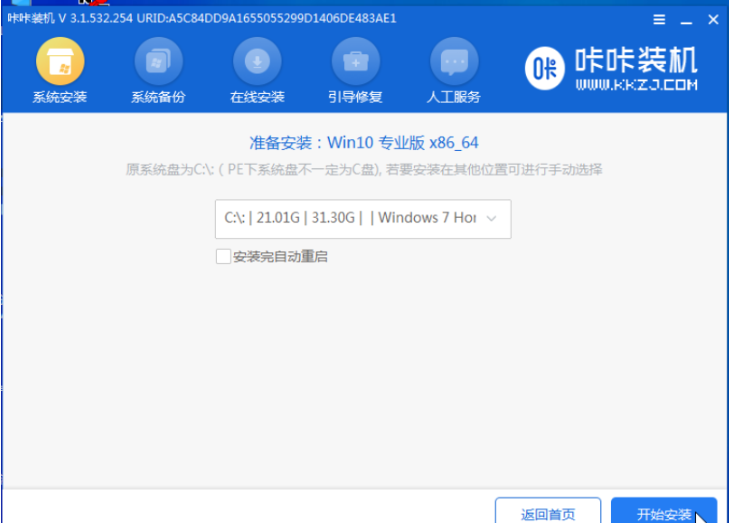
Task: Click the 引导修复 toolbox icon
Action: (x=356, y=63)
